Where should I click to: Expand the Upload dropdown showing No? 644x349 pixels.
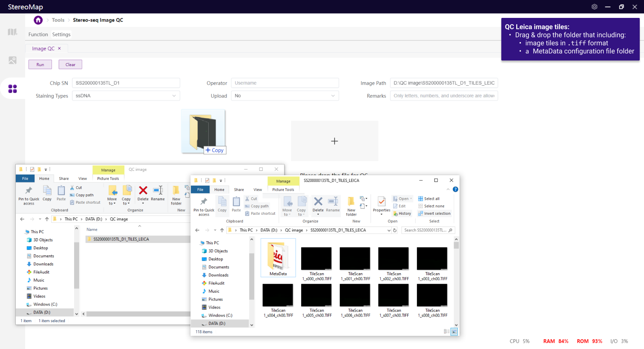coord(285,96)
